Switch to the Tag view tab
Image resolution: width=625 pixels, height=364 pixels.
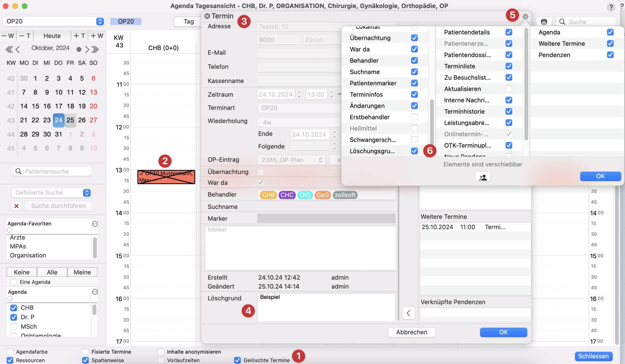click(x=188, y=21)
